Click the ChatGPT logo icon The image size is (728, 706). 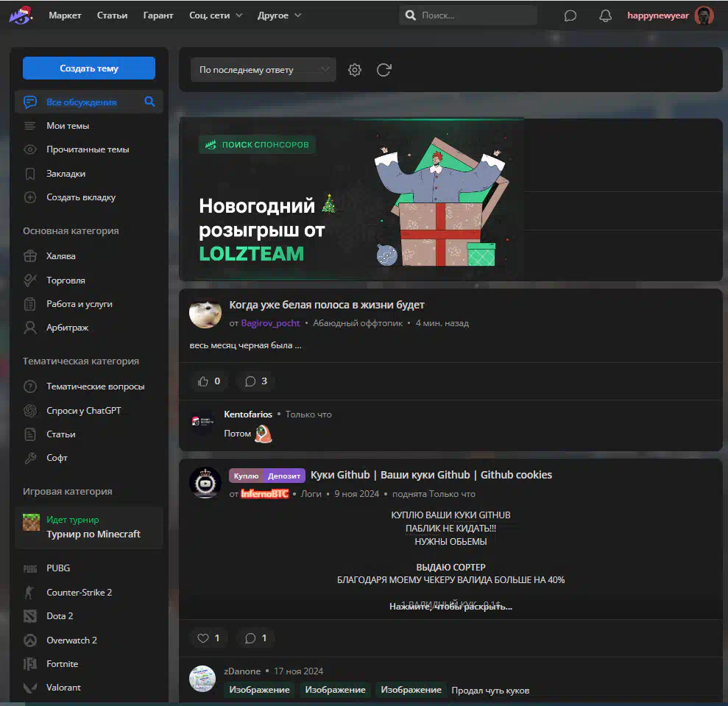30,411
